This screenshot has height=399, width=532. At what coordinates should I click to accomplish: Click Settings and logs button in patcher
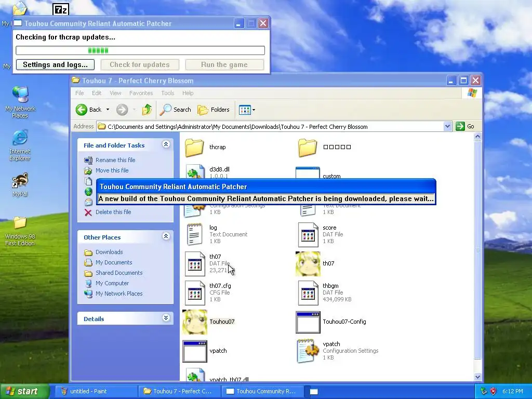tap(55, 65)
